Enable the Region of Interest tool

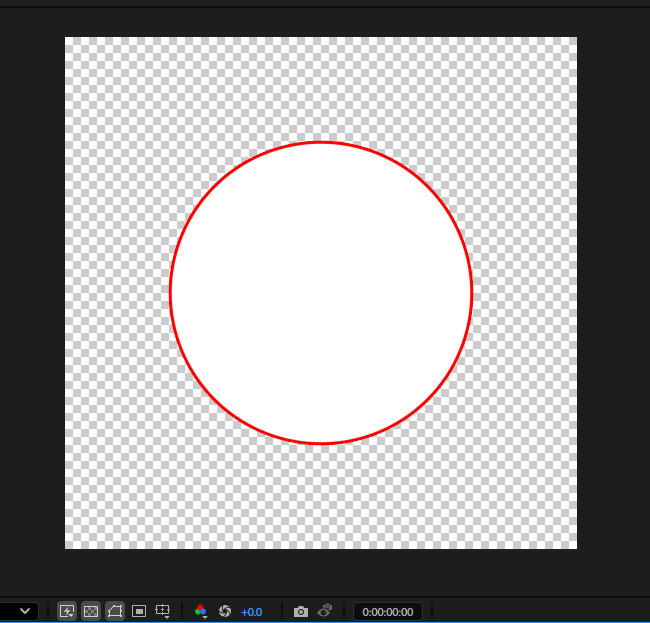[x=139, y=611]
